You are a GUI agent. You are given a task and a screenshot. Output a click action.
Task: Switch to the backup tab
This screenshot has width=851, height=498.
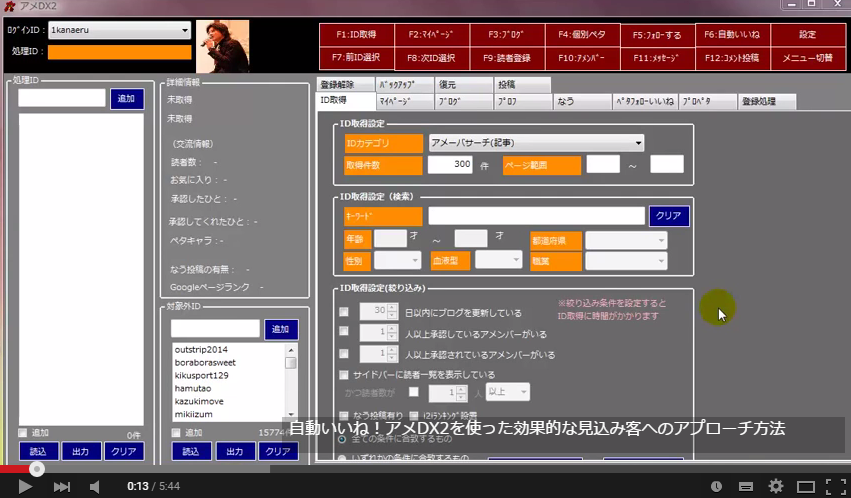405,85
